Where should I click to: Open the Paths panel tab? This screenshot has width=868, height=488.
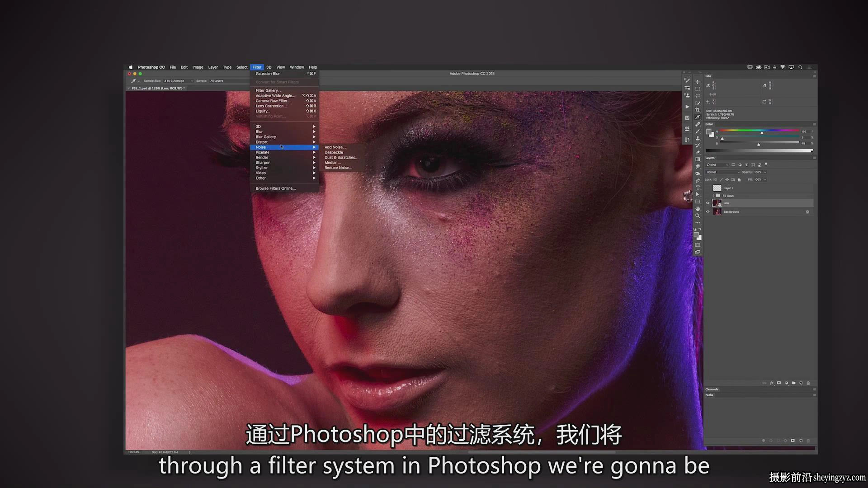pos(709,395)
